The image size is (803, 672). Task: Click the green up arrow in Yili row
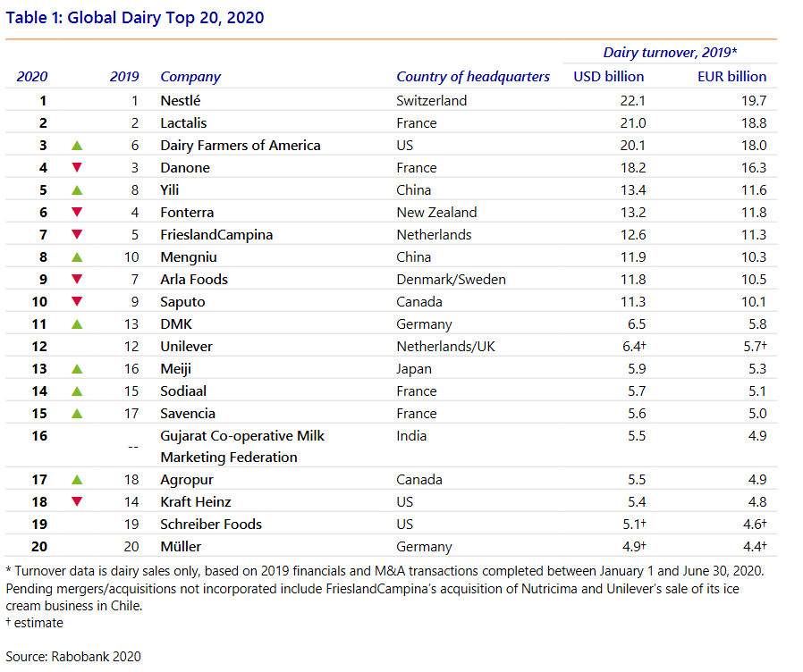[77, 189]
